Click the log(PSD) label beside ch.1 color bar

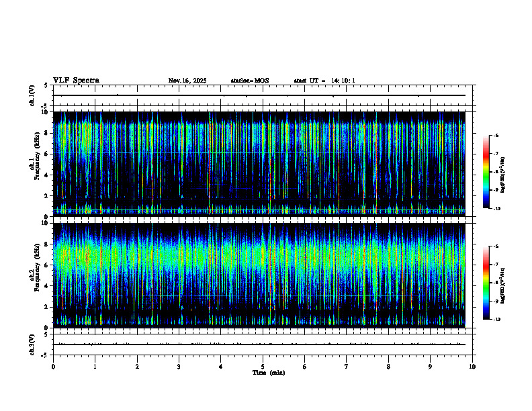pos(502,175)
